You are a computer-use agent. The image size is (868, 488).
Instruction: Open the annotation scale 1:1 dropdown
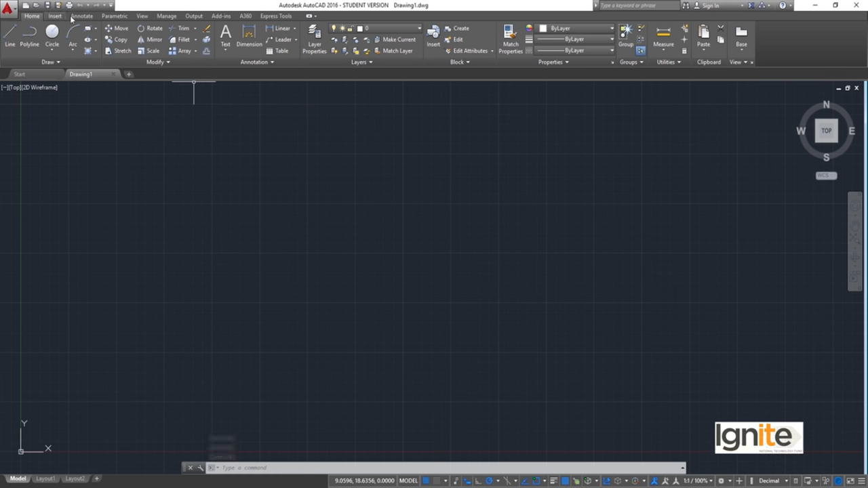(699, 481)
